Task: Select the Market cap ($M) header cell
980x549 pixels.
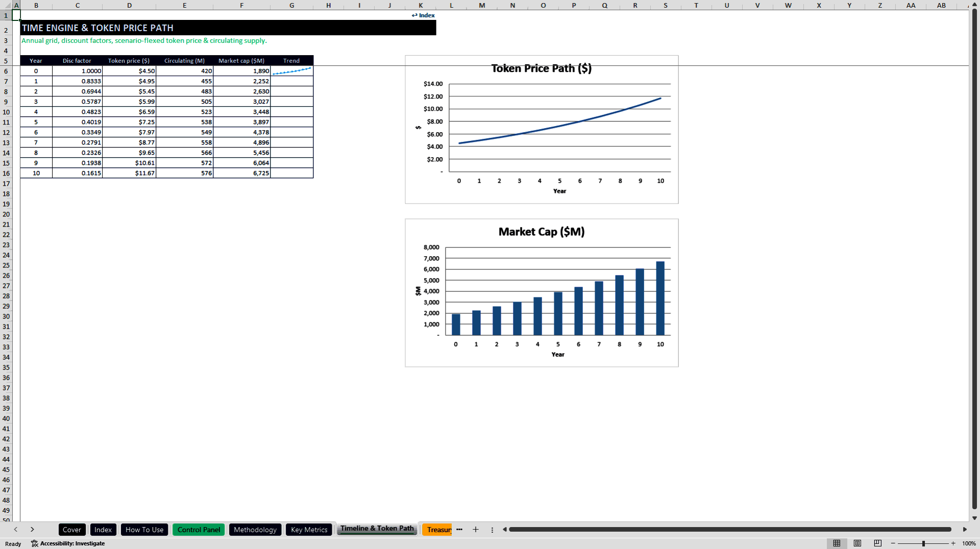Action: tap(241, 61)
